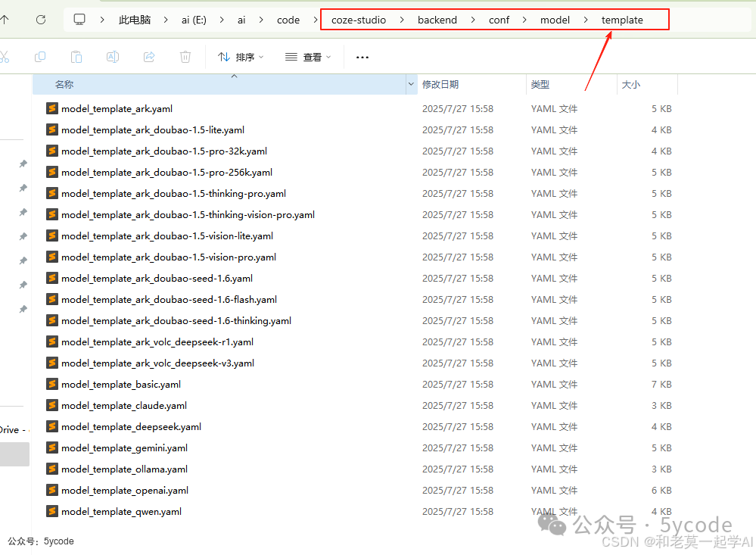Screen dimensions: 756x555
Task: Click file icon of model_template_qwen.yaml
Action: pos(52,511)
